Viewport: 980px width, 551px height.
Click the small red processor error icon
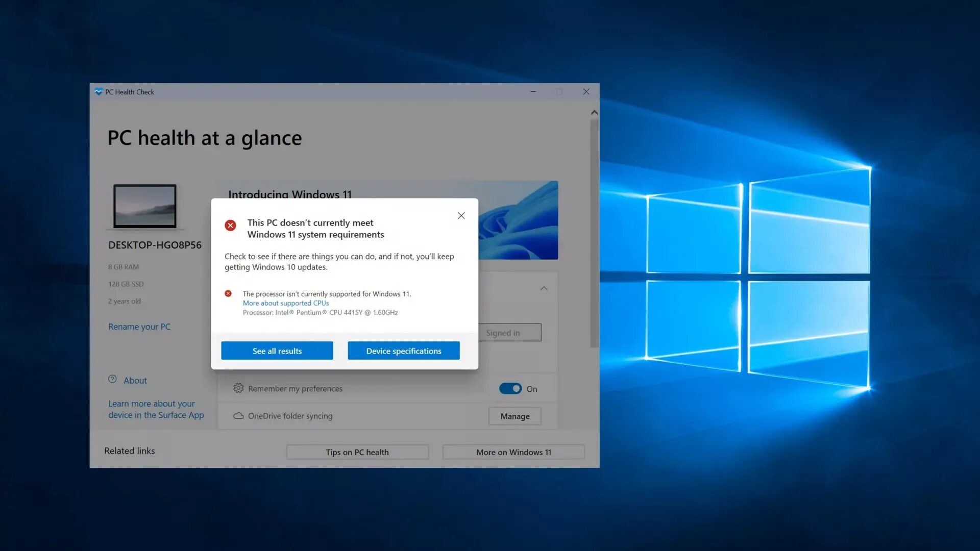tap(228, 293)
